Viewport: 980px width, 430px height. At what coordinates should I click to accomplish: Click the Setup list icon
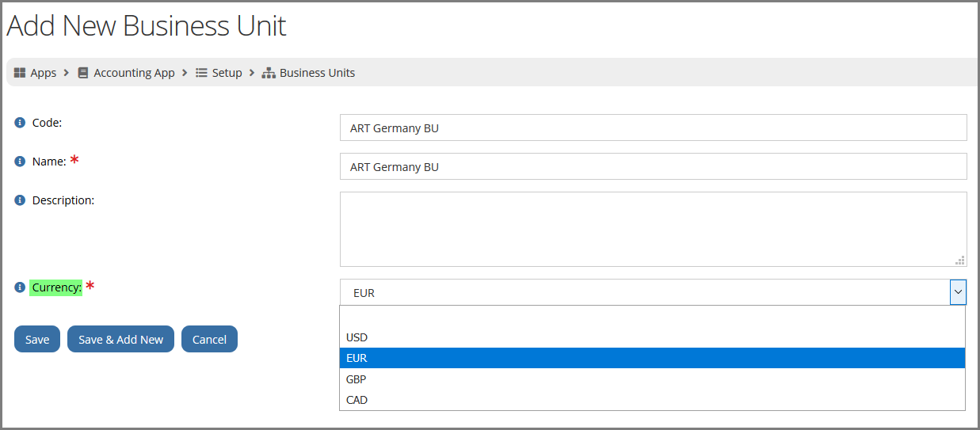[x=201, y=73]
